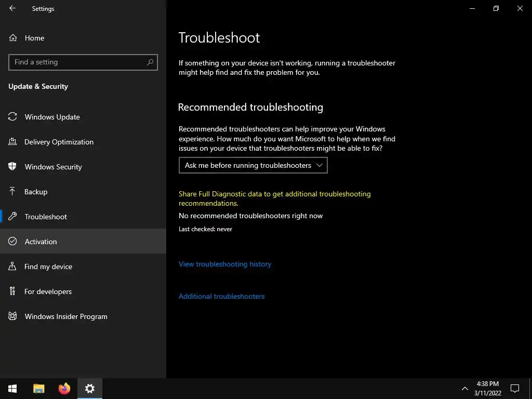Viewport: 532px width, 399px height.
Task: Go to Windows Insider Program page
Action: [83, 316]
